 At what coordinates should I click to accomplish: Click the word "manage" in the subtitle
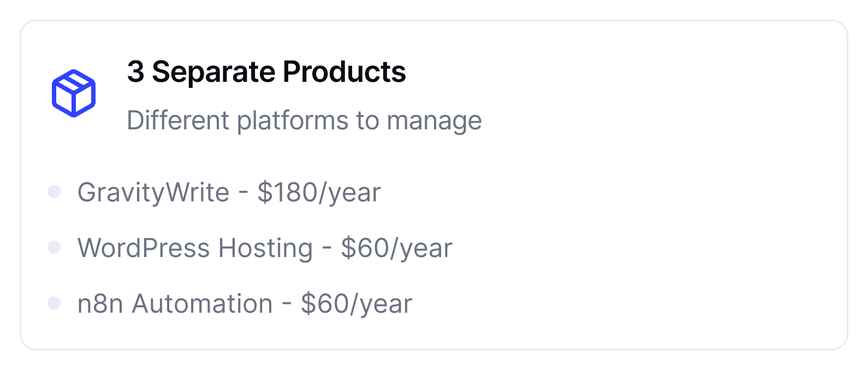[x=435, y=120]
